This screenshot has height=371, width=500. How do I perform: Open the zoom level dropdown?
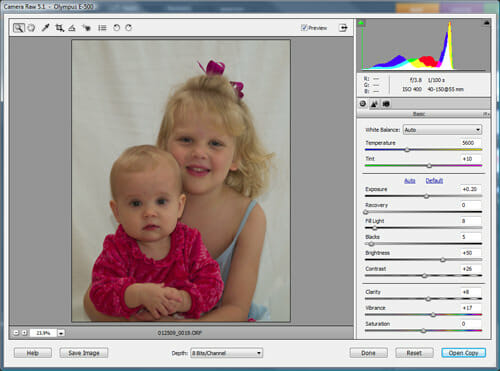click(61, 333)
